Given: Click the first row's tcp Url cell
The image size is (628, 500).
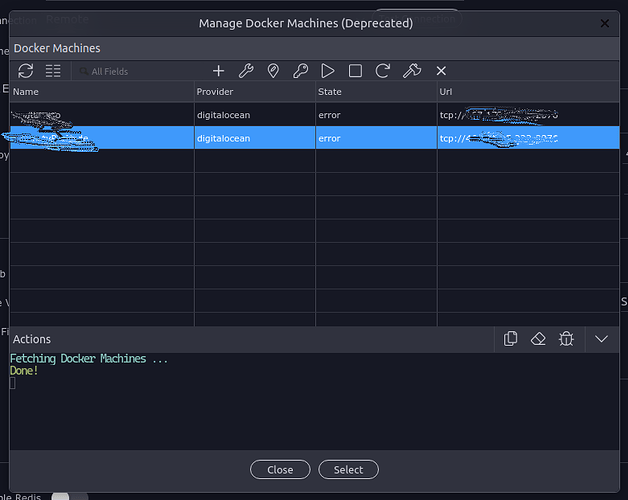Looking at the screenshot, I should pyautogui.click(x=528, y=115).
